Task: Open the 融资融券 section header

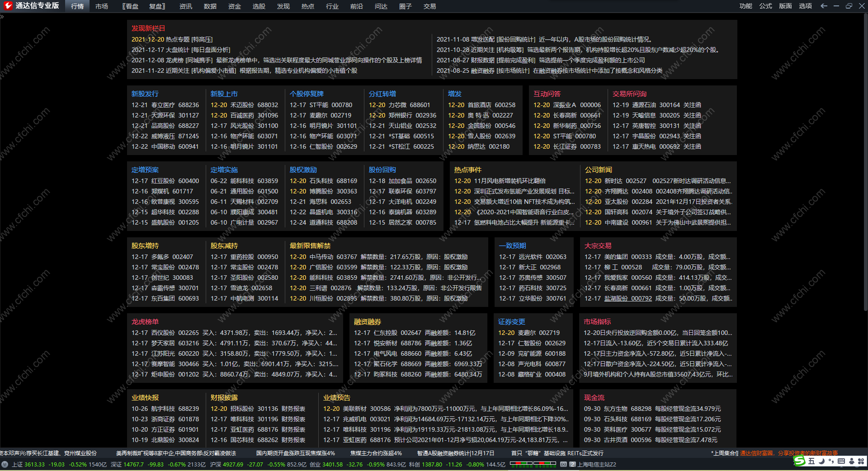Action: [x=368, y=322]
